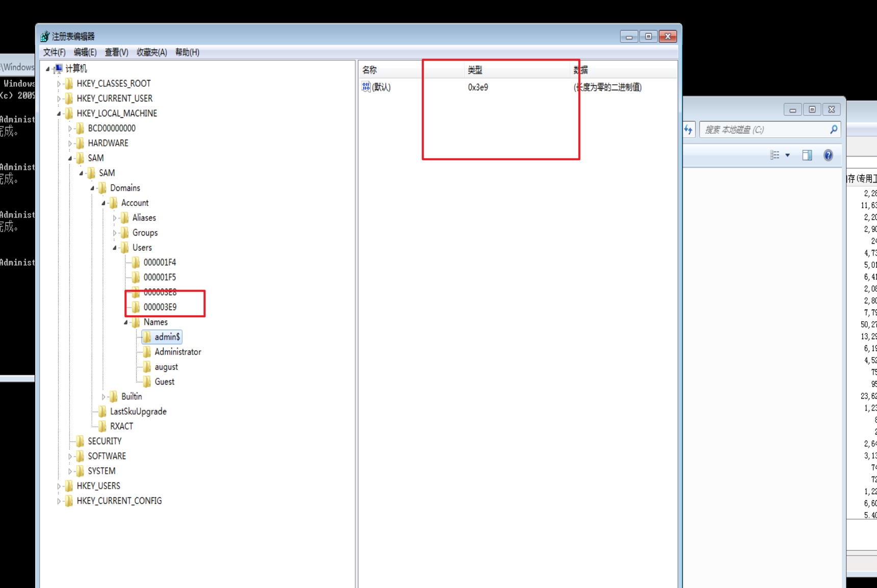This screenshot has width=877, height=588.
Task: Expand the HKEY_USERS arrow
Action: pos(59,486)
